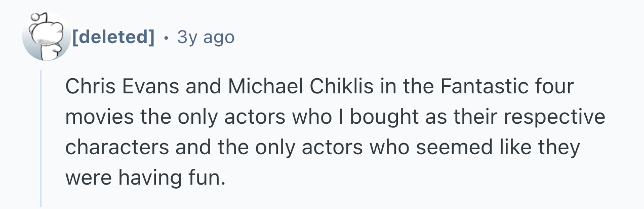Click the dot separator before the timestamp

166,37
